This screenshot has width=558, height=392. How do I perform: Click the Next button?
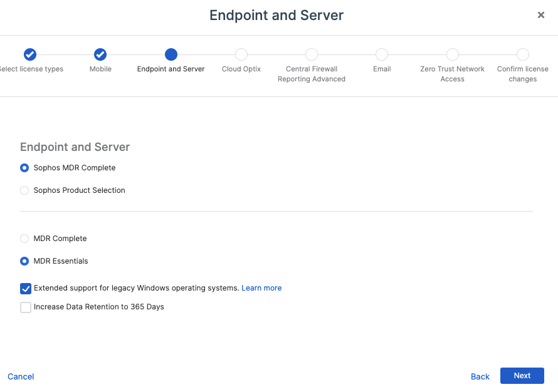(522, 375)
